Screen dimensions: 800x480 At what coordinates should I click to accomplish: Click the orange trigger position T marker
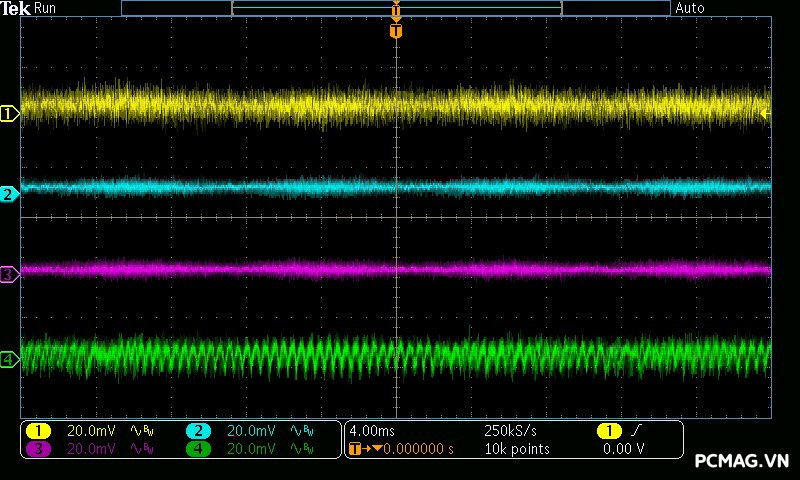coord(396,31)
